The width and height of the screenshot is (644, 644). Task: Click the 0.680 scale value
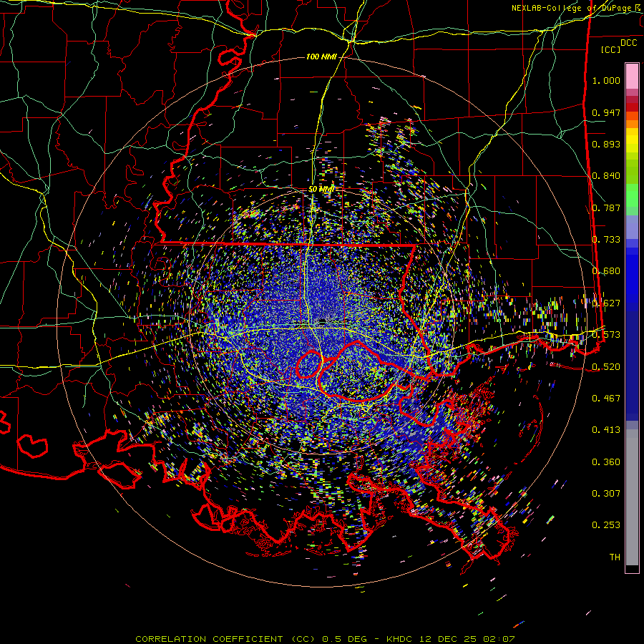click(x=606, y=271)
